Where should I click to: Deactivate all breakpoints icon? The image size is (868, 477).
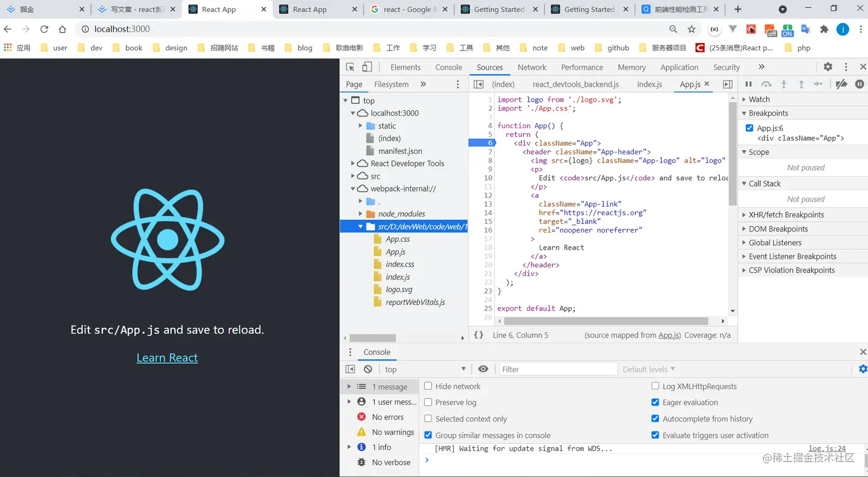[841, 84]
